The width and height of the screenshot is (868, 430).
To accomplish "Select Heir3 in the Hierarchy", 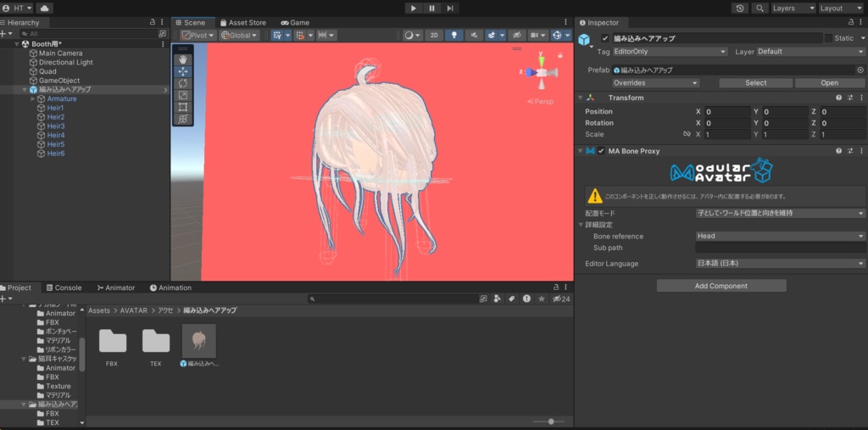I will [55, 126].
